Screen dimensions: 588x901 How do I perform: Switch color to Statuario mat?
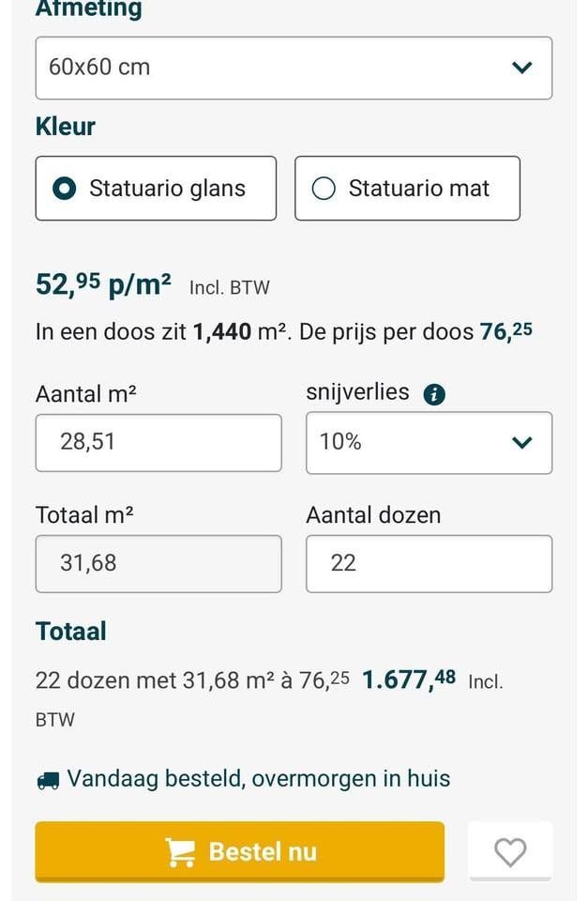tap(407, 188)
